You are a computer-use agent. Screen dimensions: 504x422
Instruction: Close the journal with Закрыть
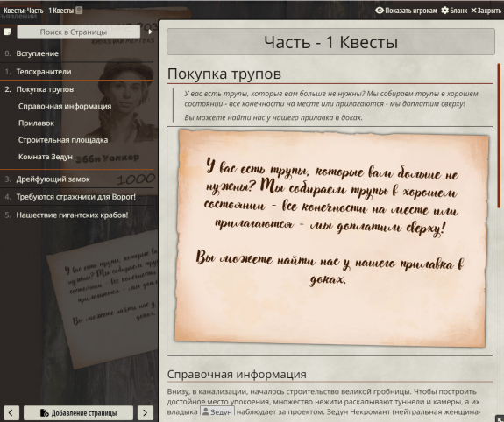[x=486, y=11]
